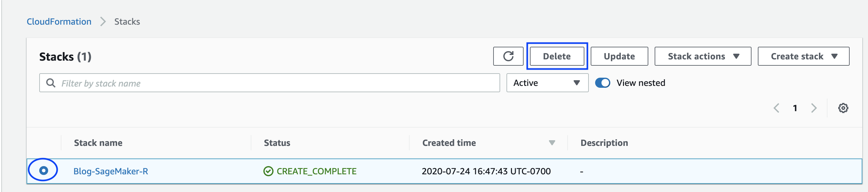Screen dimensions: 868x192
Task: Open the Create stack dropdown
Action: coord(803,56)
